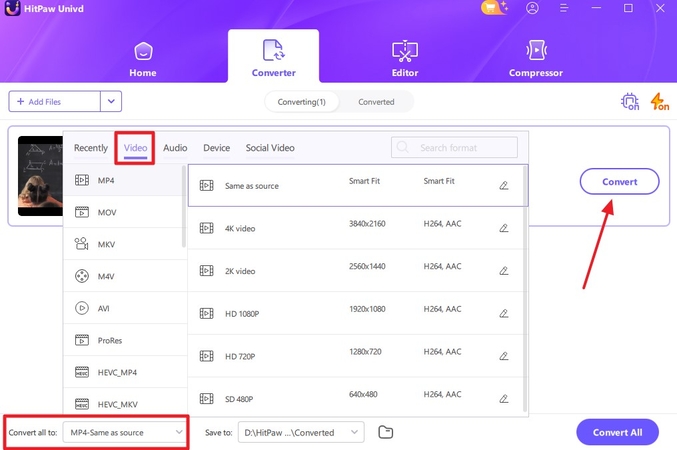Show the Converting(1) list
This screenshot has height=450, width=677.
pos(301,102)
